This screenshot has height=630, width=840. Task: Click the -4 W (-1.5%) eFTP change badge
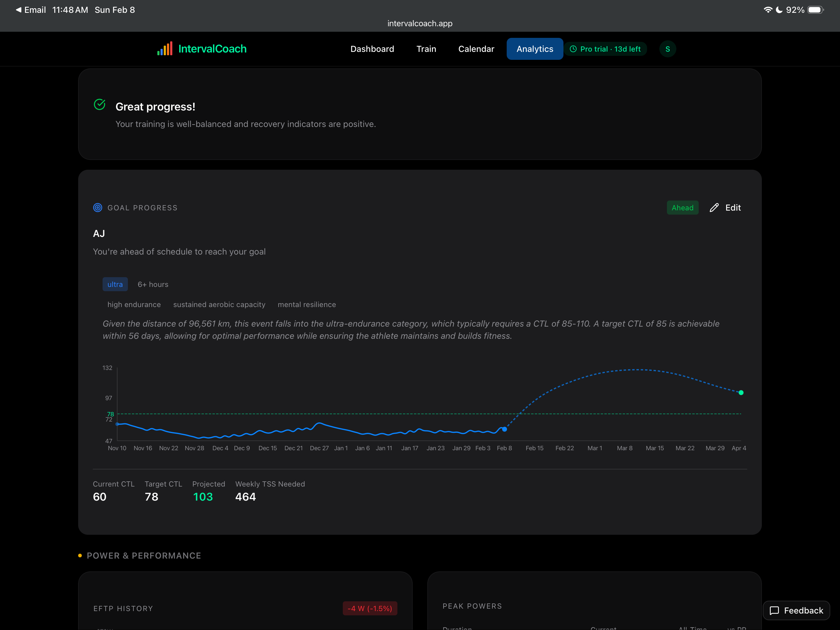click(x=370, y=608)
